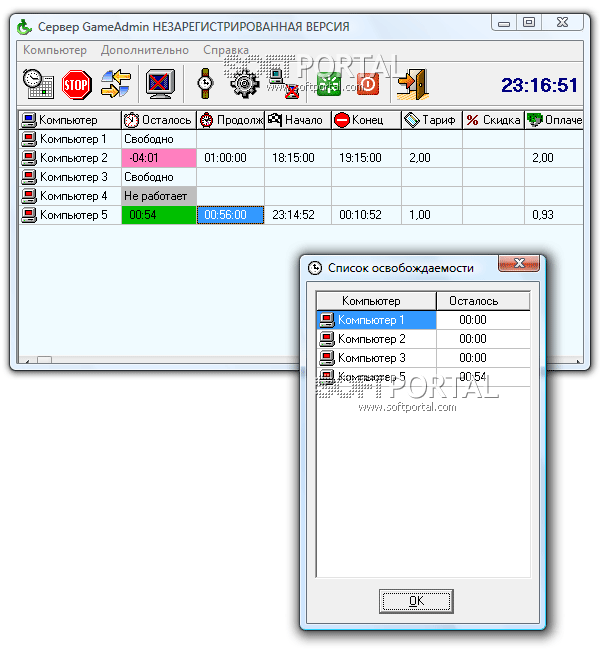Viewport: 601px width, 649px height.
Task: Click the Скидка column header
Action: coord(493,120)
